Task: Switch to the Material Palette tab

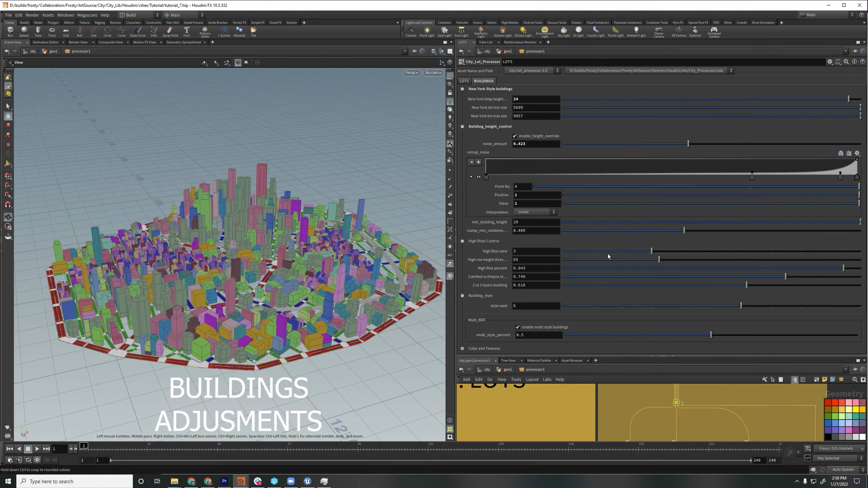Action: click(539, 361)
